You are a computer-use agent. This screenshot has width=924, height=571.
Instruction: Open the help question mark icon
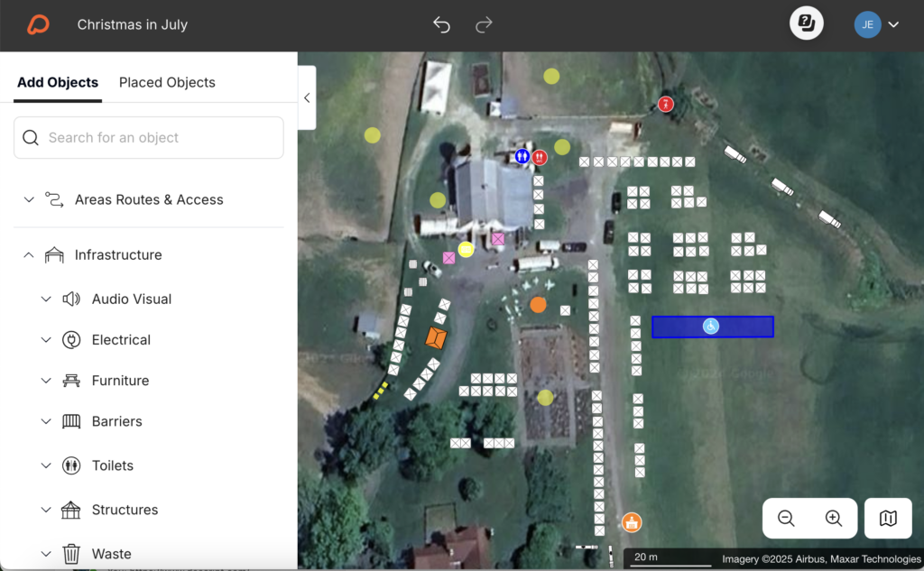point(806,23)
